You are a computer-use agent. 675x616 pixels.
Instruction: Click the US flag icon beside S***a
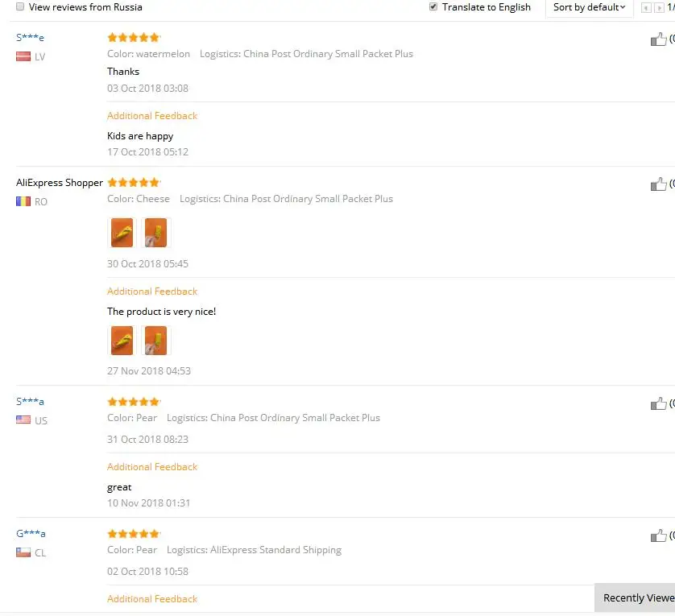23,420
